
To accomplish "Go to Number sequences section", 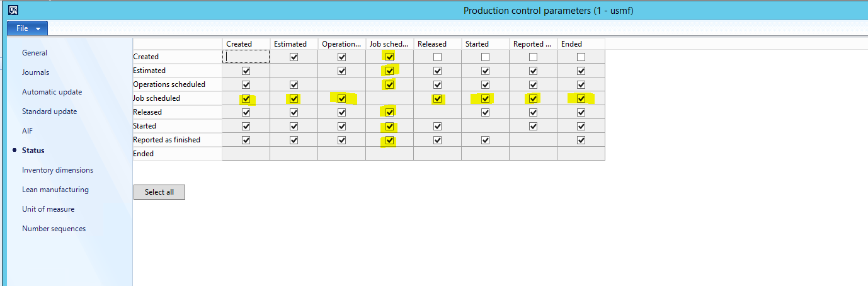I will pos(54,229).
